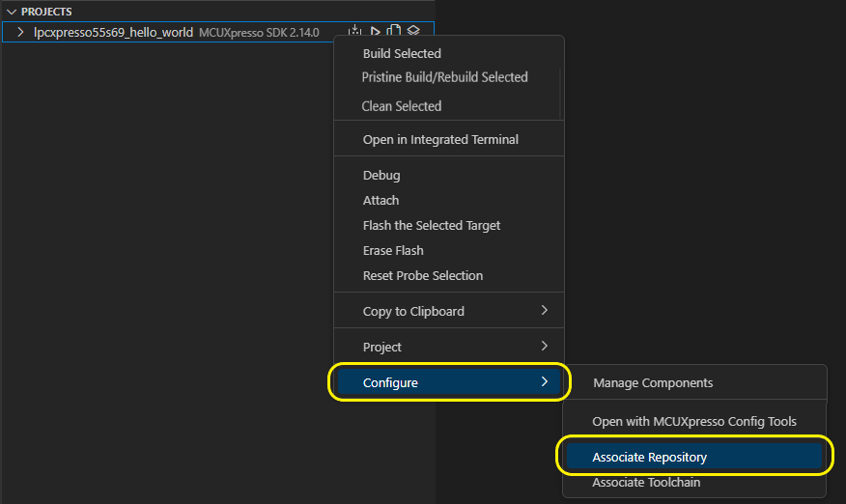Collapse the PROJECTS section
Image resolution: width=846 pixels, height=504 pixels.
pyautogui.click(x=12, y=12)
